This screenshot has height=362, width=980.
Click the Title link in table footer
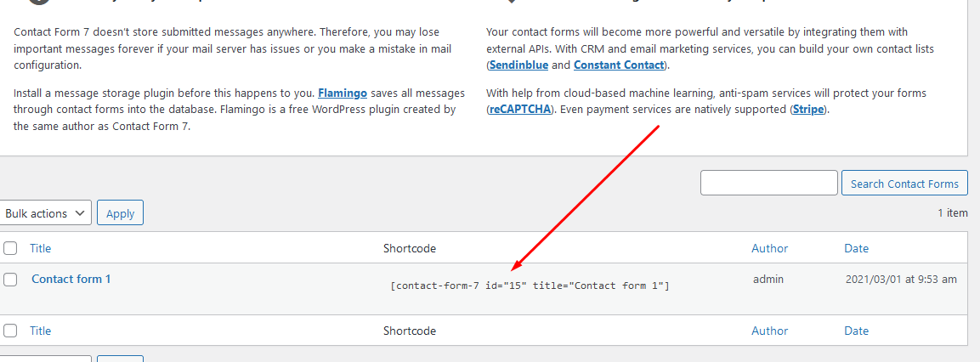pos(41,331)
